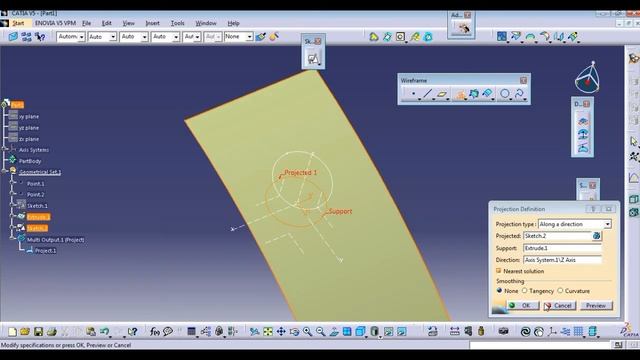The width and height of the screenshot is (640, 360).
Task: Open the Formula f(x) tool
Action: pos(154,331)
